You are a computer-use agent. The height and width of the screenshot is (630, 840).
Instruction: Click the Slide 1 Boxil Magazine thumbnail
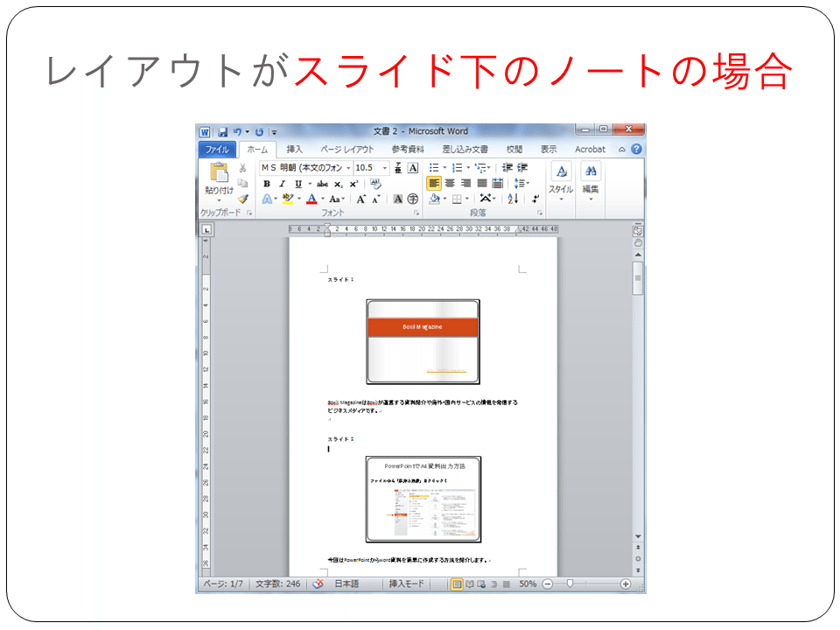[x=423, y=342]
